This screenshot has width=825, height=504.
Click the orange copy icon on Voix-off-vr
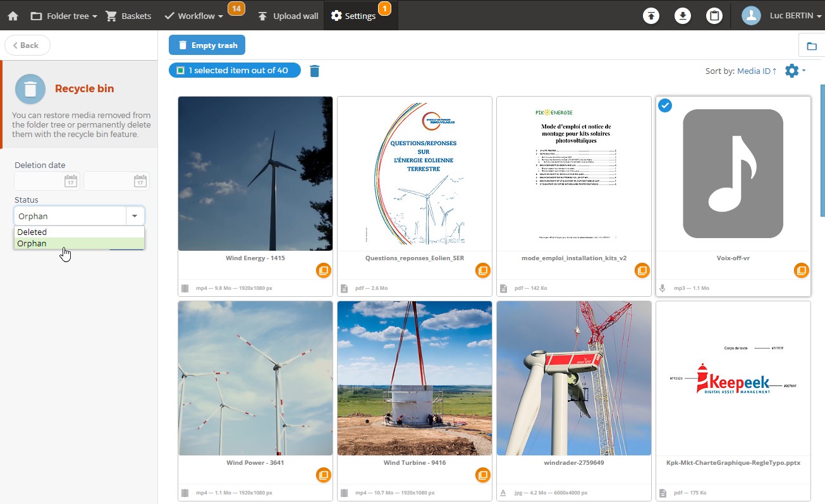pos(802,270)
